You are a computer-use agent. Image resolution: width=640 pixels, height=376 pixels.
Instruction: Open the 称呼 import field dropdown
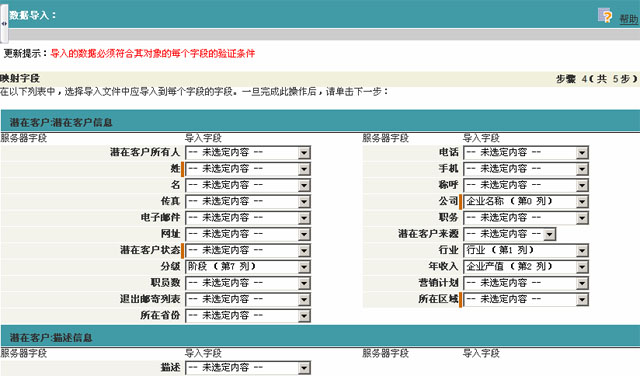[x=526, y=185]
